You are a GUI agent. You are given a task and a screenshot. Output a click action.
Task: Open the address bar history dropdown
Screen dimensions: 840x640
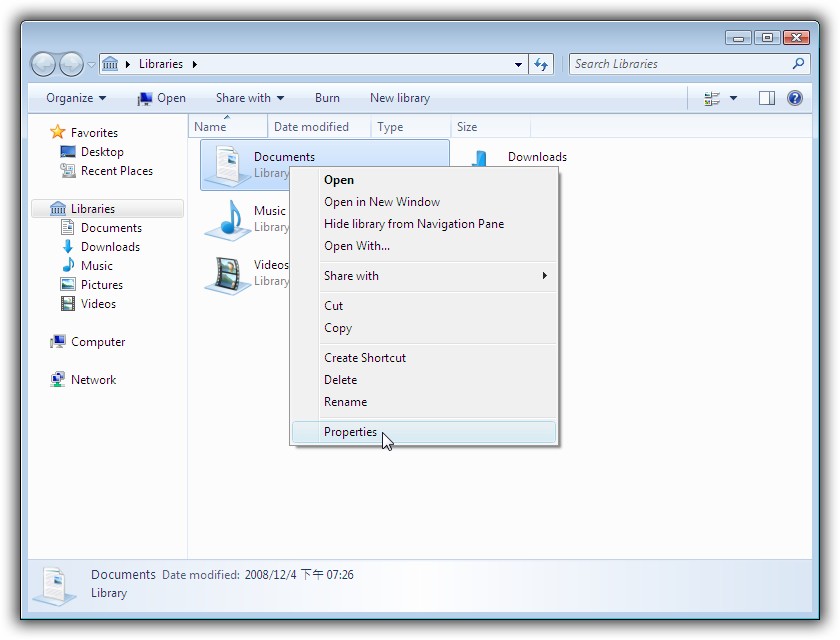coord(518,65)
